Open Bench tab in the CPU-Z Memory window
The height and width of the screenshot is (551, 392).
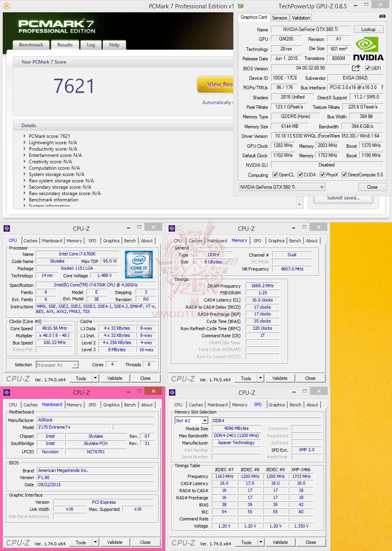pyautogui.click(x=295, y=241)
